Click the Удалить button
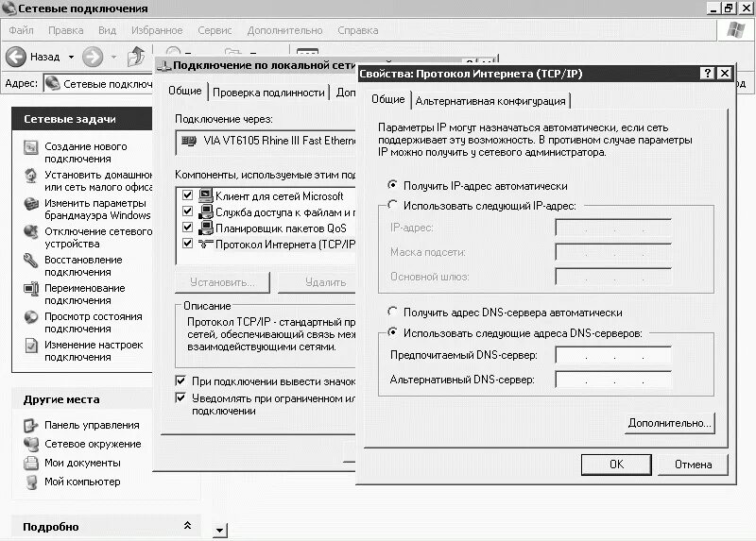 click(x=318, y=282)
